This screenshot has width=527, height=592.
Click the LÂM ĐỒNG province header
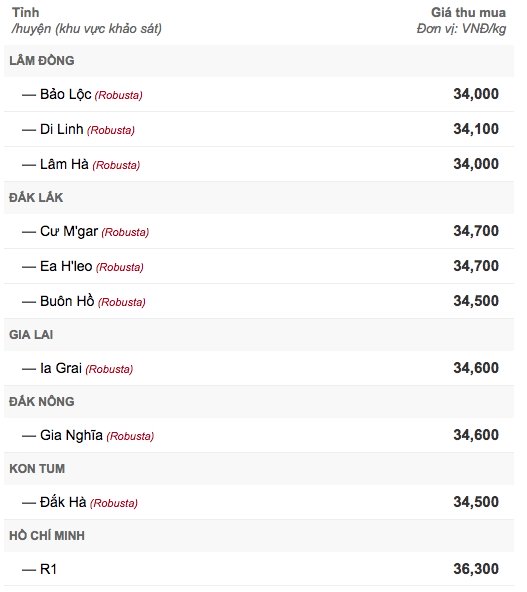pos(42,60)
